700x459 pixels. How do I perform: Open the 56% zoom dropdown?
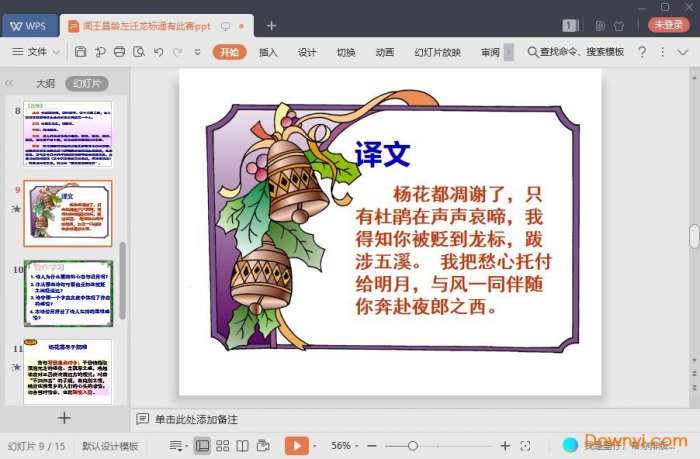(344, 446)
